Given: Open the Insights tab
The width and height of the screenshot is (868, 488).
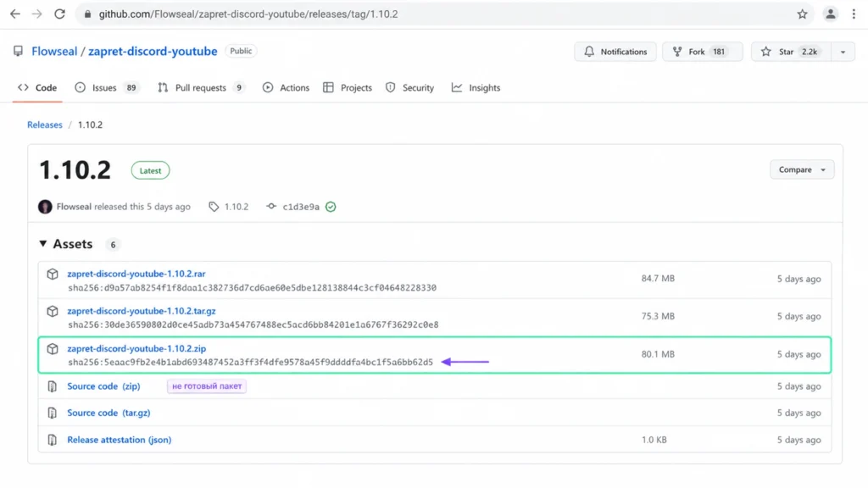Looking at the screenshot, I should tap(476, 87).
